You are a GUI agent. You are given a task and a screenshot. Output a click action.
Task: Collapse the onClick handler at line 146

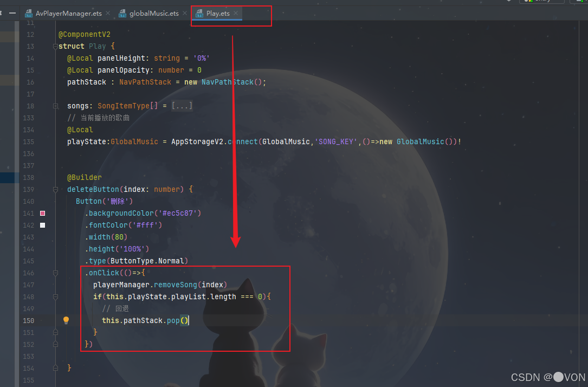click(55, 273)
